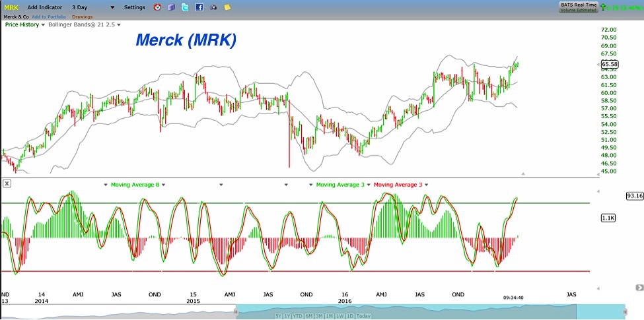644x320 pixels.
Task: Select the 1W range button
Action: click(x=340, y=316)
